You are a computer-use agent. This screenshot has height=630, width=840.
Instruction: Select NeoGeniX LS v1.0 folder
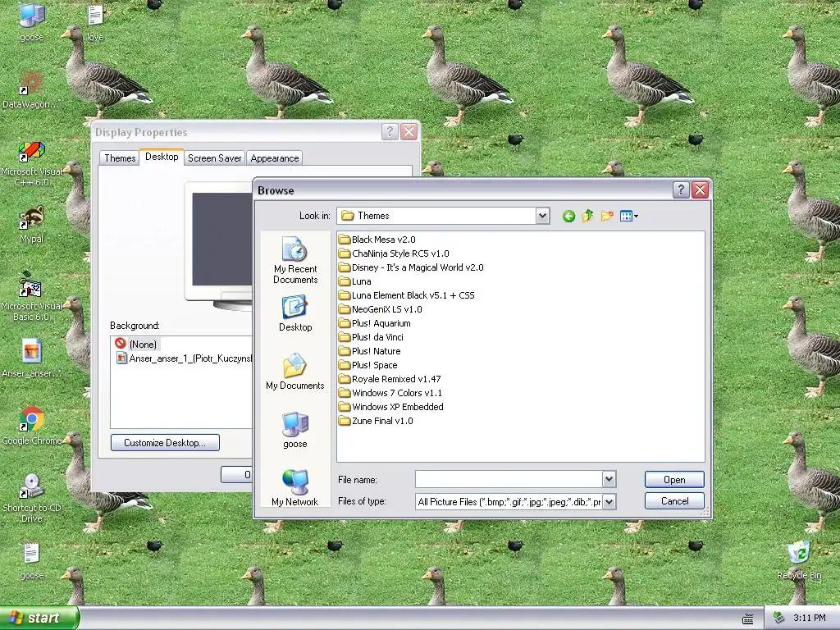pyautogui.click(x=381, y=309)
